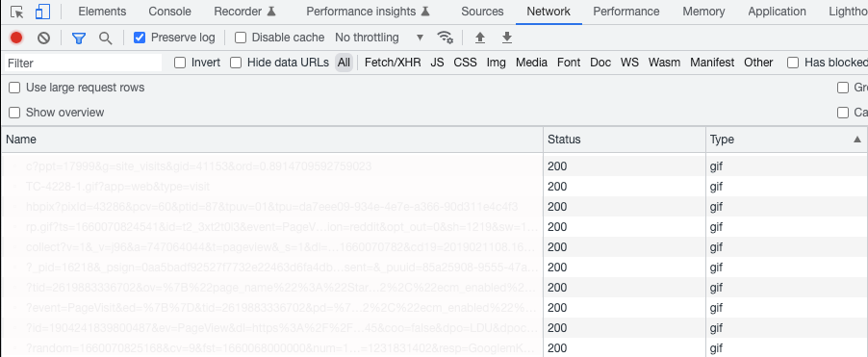The height and width of the screenshot is (357, 868).
Task: Uncheck the Preserve log checkbox
Action: pos(140,38)
